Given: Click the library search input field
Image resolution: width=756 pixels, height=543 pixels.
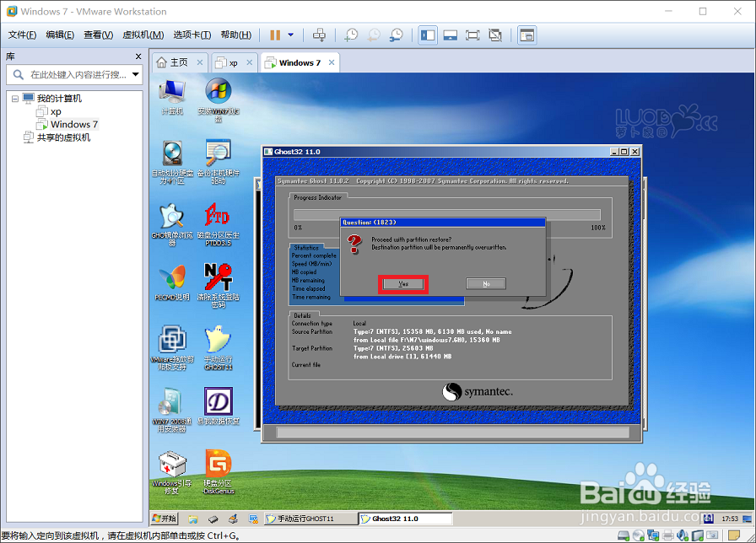Looking at the screenshot, I should click(74, 75).
